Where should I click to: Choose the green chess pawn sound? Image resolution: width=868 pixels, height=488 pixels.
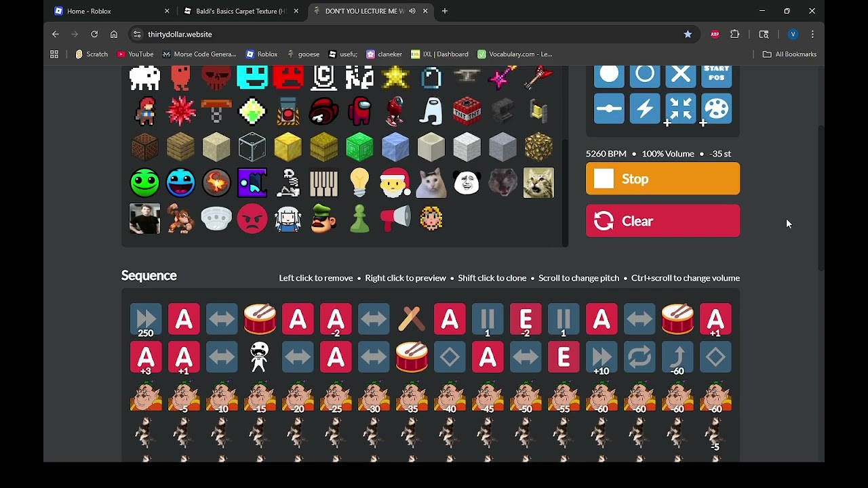coord(359,218)
